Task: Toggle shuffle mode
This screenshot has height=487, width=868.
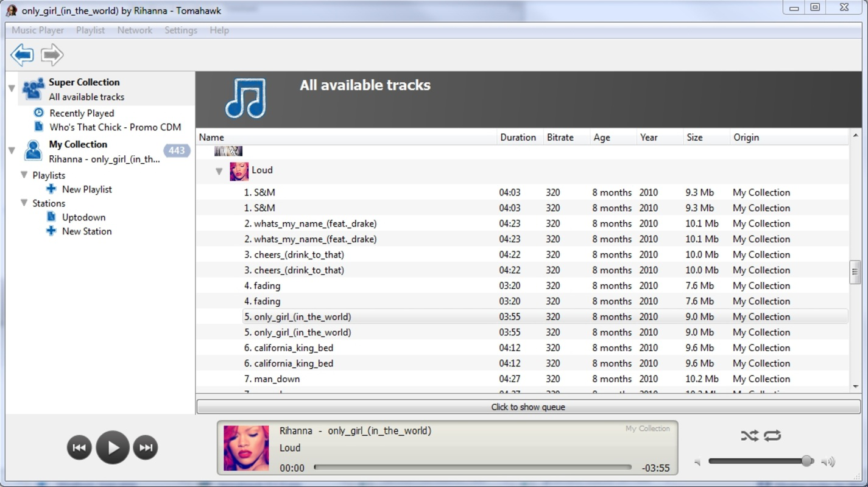Action: pos(749,435)
